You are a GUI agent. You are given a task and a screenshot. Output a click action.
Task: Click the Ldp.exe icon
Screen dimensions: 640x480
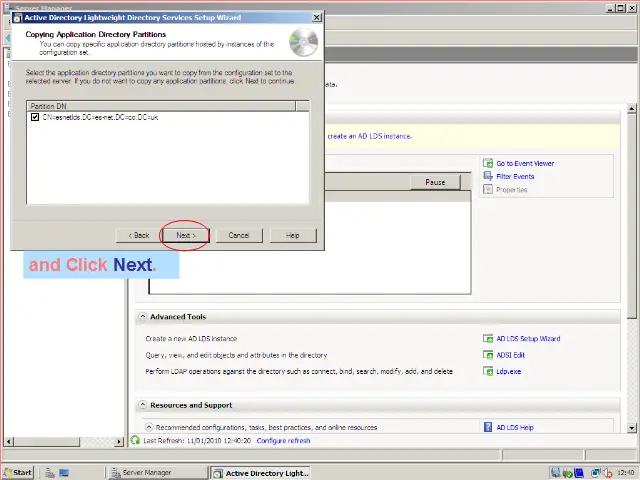point(488,371)
